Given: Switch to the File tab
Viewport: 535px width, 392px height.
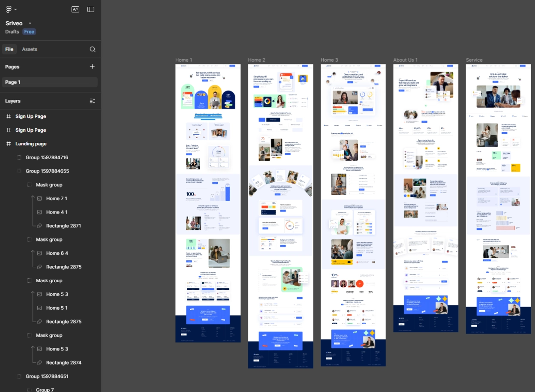Looking at the screenshot, I should click(9, 49).
